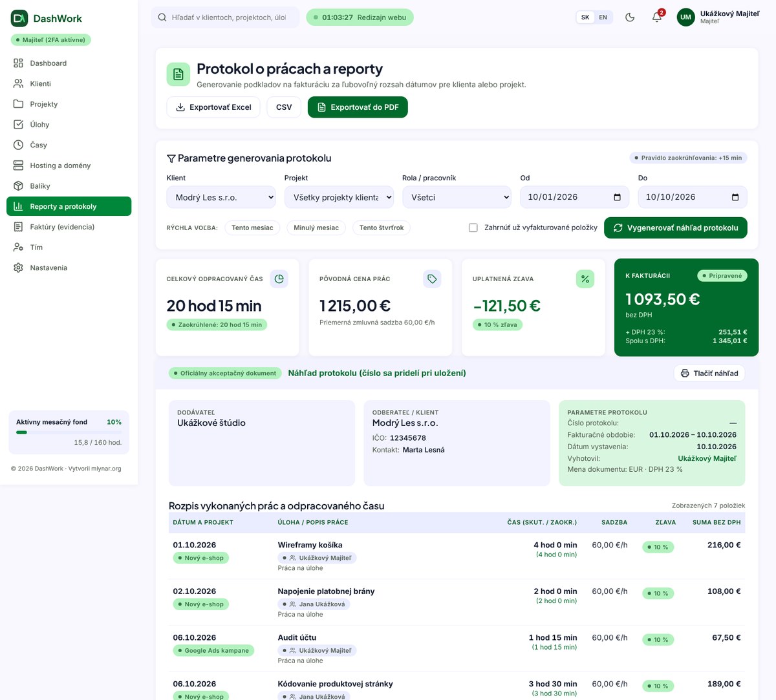Click the Napojenie platobnej brány row title

tap(326, 591)
